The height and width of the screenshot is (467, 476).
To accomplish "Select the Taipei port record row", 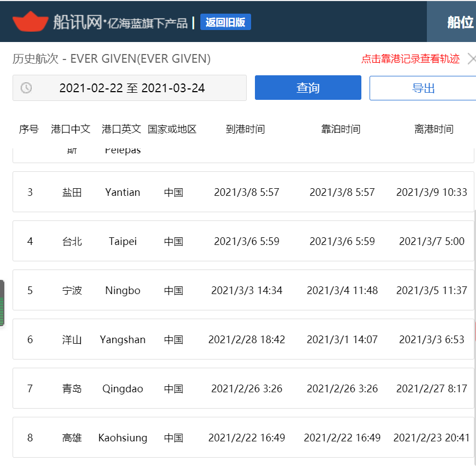I will pos(243,241).
